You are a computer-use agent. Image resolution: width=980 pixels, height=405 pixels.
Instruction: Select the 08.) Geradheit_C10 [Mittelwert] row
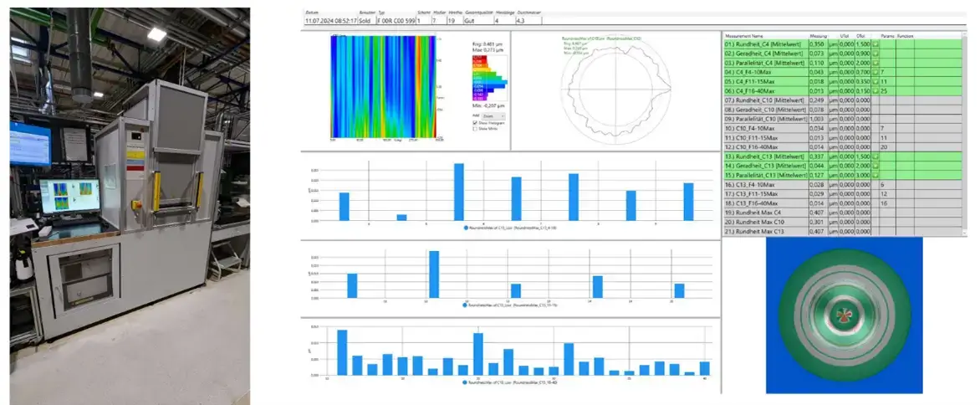845,110
